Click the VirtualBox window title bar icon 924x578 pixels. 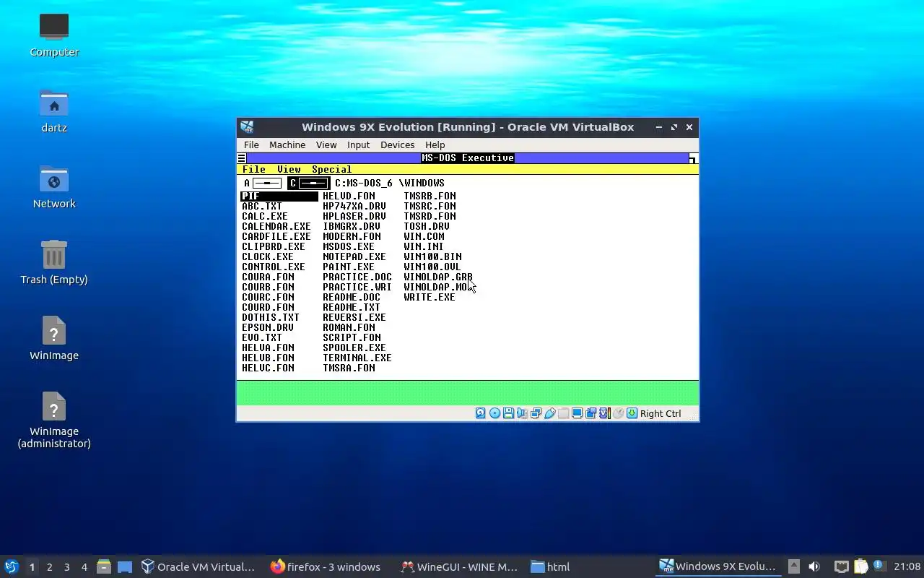pos(247,126)
